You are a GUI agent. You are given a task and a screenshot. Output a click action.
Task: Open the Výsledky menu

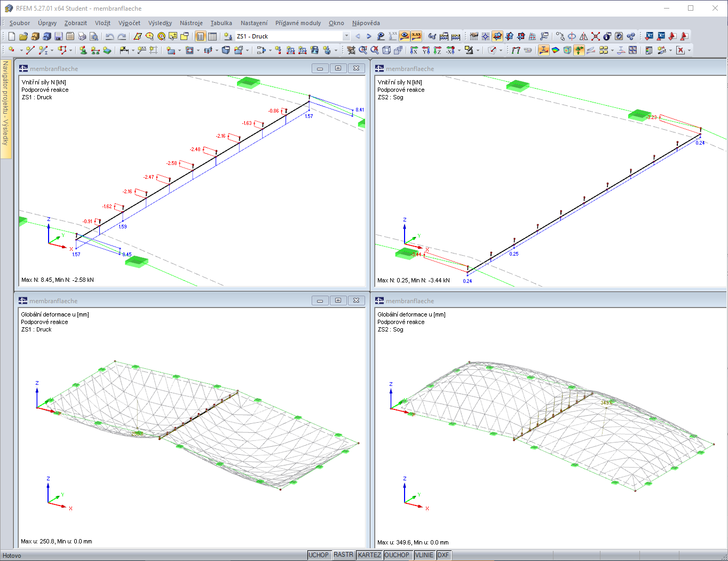(160, 23)
